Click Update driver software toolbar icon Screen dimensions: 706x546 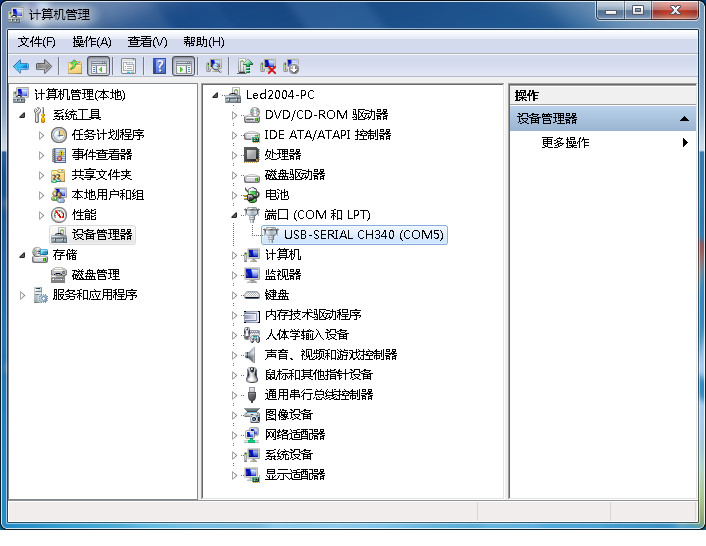[x=245, y=66]
